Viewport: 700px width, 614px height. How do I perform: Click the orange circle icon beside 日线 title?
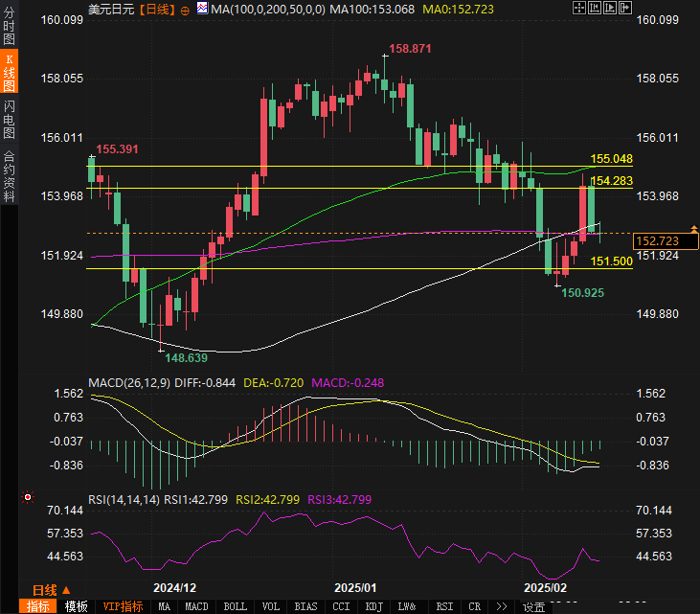(185, 11)
